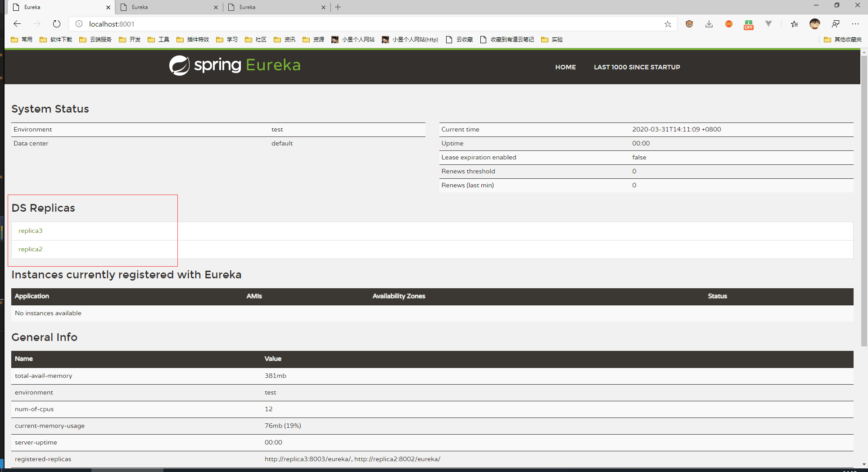Add this page to favorites with the star icon

pos(668,24)
